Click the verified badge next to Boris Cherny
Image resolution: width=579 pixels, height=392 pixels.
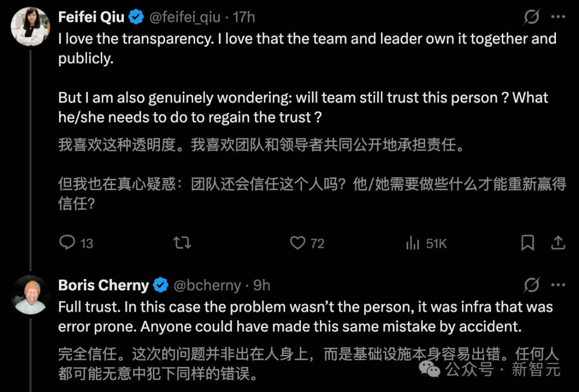[x=161, y=285]
